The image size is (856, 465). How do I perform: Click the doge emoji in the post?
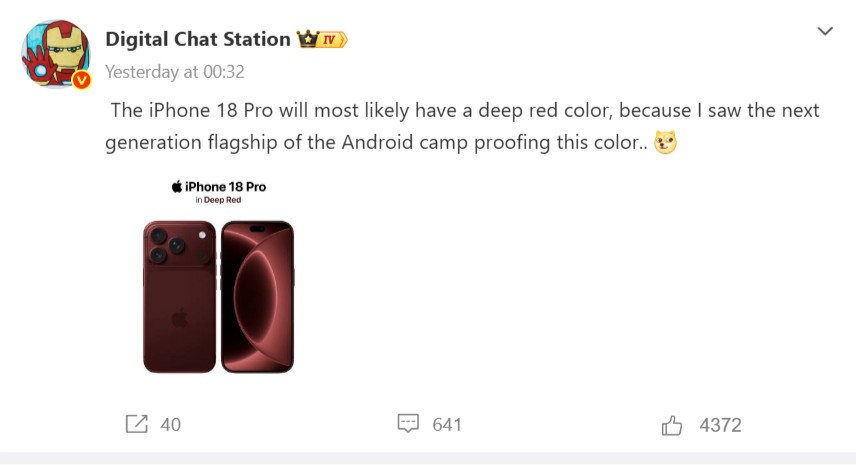665,143
